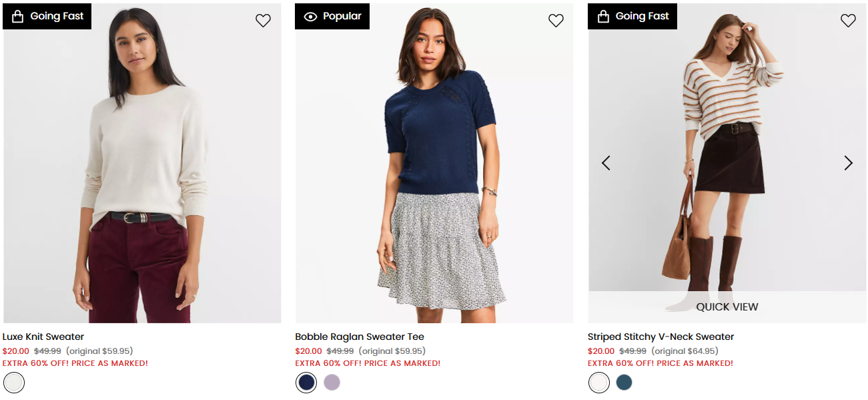Click the Going Fast bag icon on Luxe Knit Sweater
Screen dimensions: 868x400
tap(18, 16)
